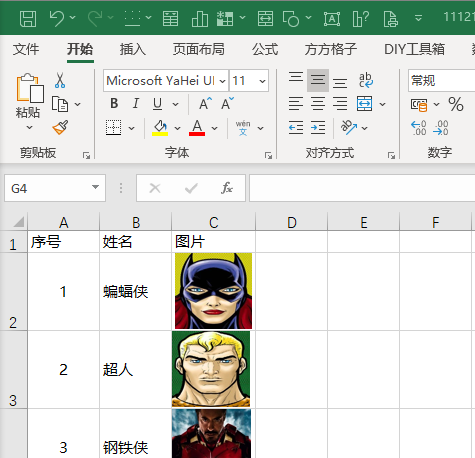Open fill color palette arrow
Screen dimensions: 475x458
tap(177, 128)
